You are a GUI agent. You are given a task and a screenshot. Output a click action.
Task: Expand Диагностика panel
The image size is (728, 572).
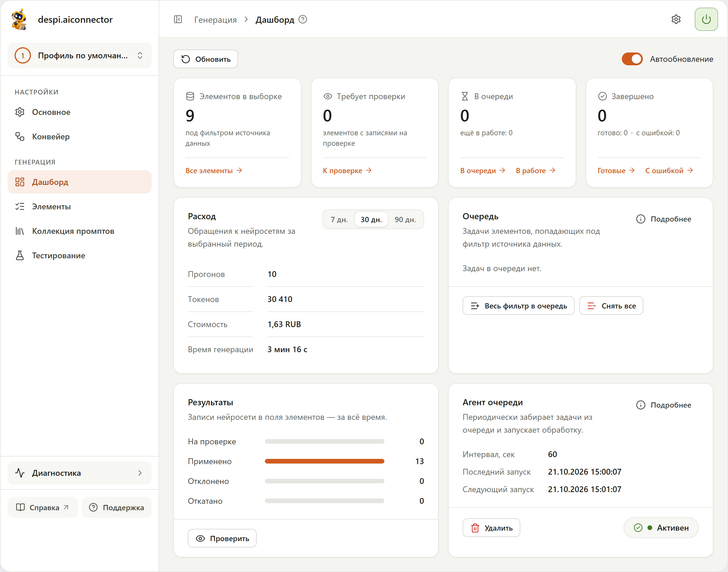(x=79, y=473)
